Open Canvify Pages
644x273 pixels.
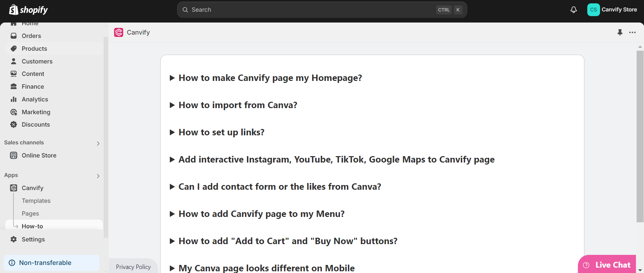[30, 213]
